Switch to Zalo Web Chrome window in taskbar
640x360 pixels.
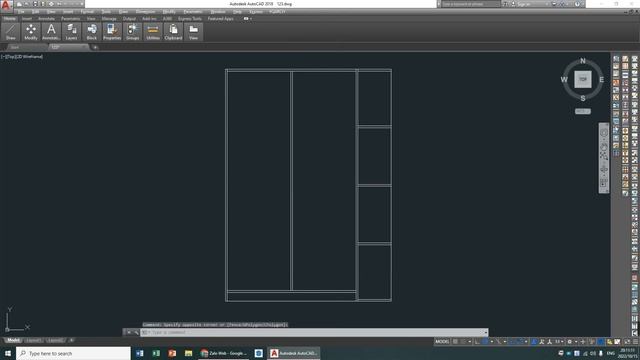tap(224, 353)
